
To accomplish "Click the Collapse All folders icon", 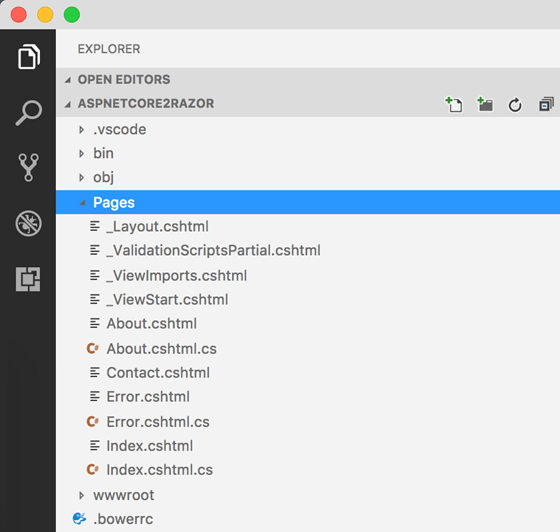I will click(x=546, y=105).
